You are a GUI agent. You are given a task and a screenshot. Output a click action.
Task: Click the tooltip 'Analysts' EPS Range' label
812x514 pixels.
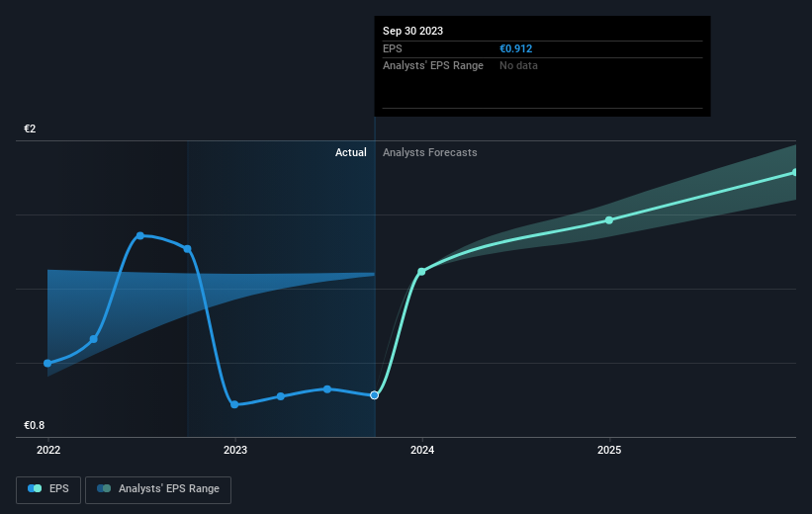pos(433,66)
